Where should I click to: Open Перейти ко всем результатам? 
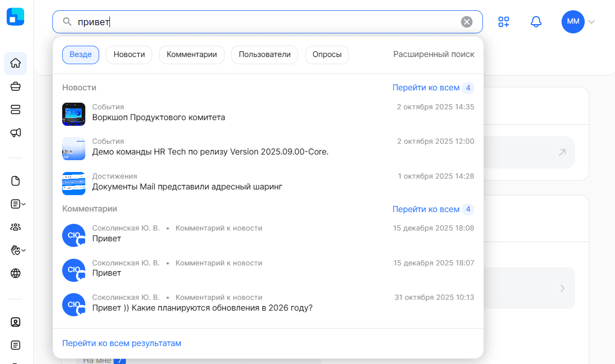(x=121, y=343)
